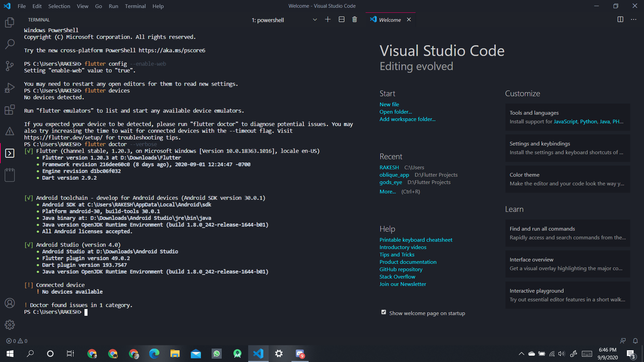This screenshot has width=644, height=362.
Task: Click the TERMINAL panel title
Action: coord(39,20)
